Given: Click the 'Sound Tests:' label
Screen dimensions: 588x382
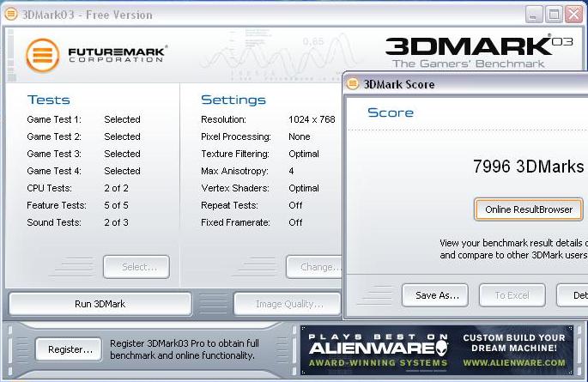Looking at the screenshot, I should tap(54, 222).
